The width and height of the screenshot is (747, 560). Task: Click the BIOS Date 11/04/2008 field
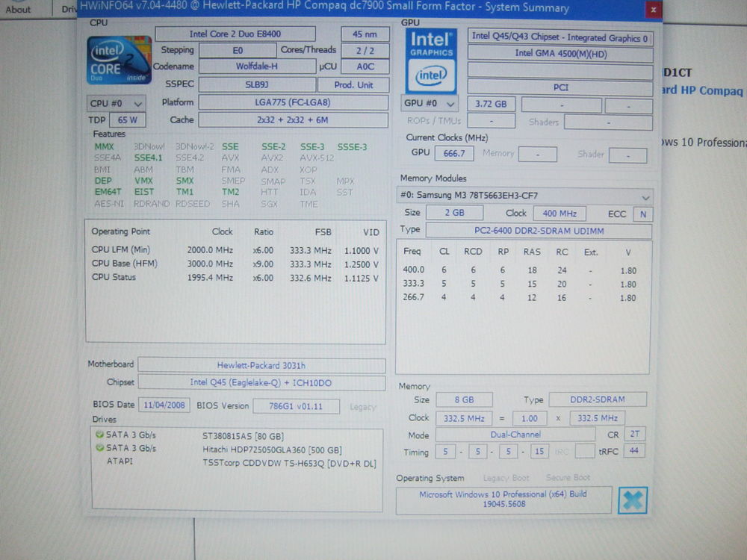(164, 405)
